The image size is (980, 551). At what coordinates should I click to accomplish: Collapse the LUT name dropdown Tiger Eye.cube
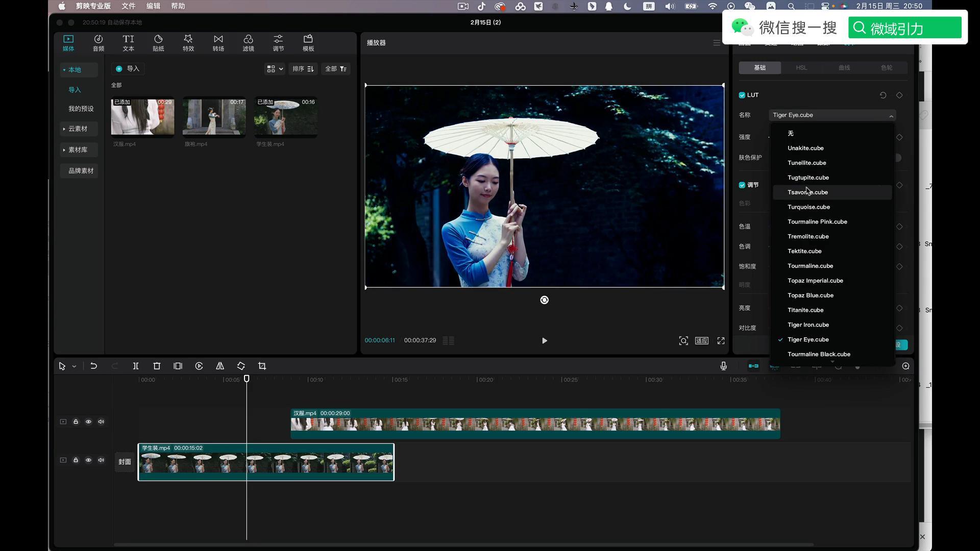pyautogui.click(x=832, y=115)
